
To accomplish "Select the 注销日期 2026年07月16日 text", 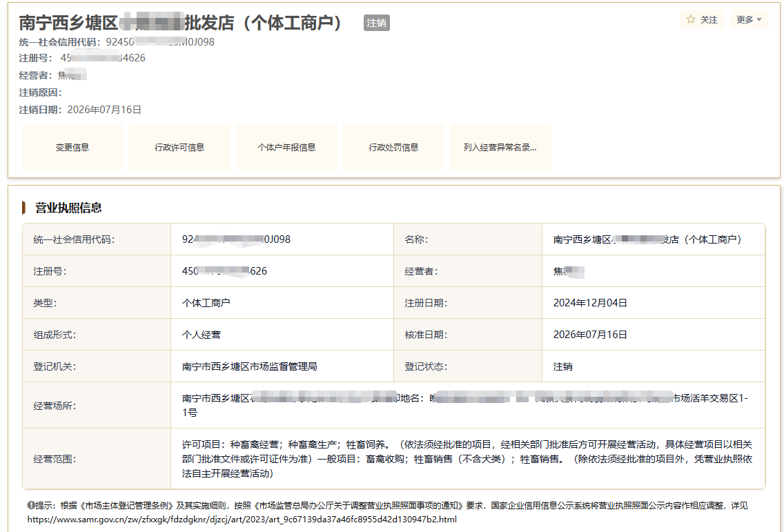I will [x=80, y=110].
